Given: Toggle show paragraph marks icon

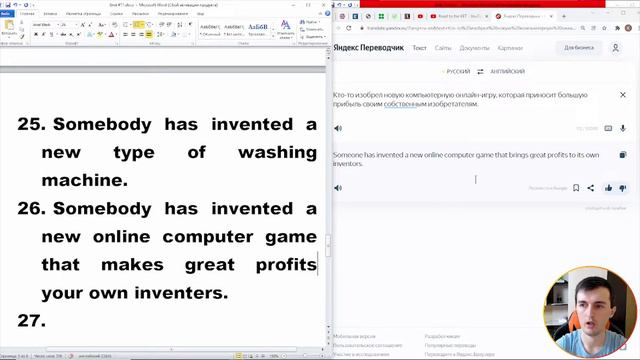Looking at the screenshot, I should click(x=190, y=25).
